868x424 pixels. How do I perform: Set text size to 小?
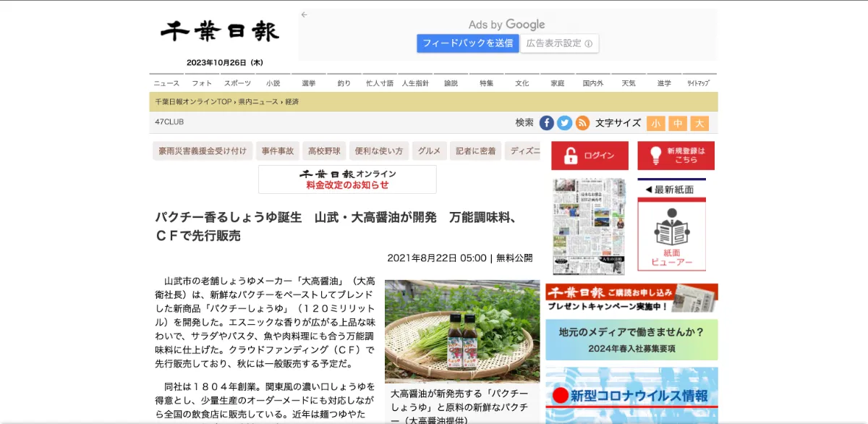[x=656, y=124]
